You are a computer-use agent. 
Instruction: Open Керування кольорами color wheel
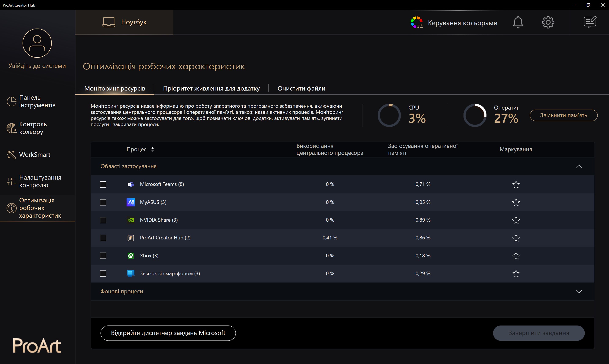(417, 23)
